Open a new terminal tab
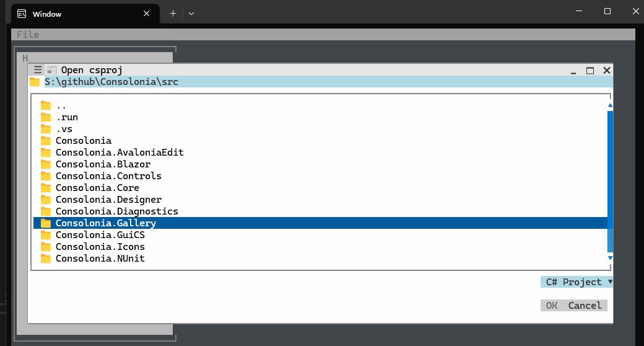The height and width of the screenshot is (346, 644). [173, 14]
